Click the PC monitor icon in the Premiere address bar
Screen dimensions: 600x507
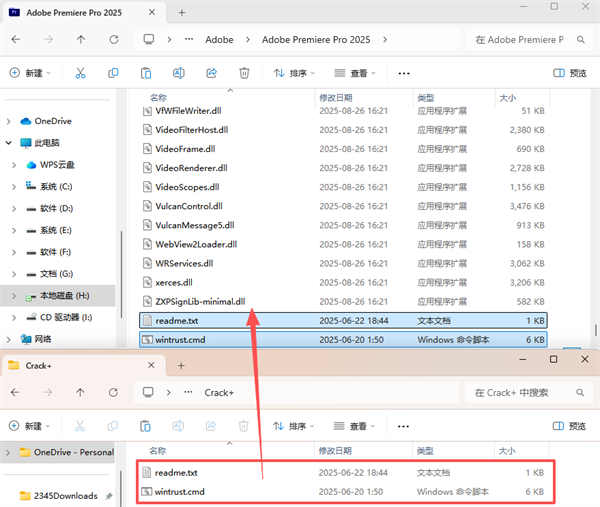pos(148,39)
